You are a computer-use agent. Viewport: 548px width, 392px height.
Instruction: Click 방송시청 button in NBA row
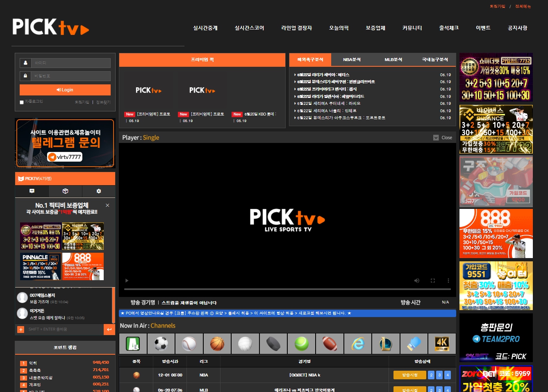tap(409, 375)
